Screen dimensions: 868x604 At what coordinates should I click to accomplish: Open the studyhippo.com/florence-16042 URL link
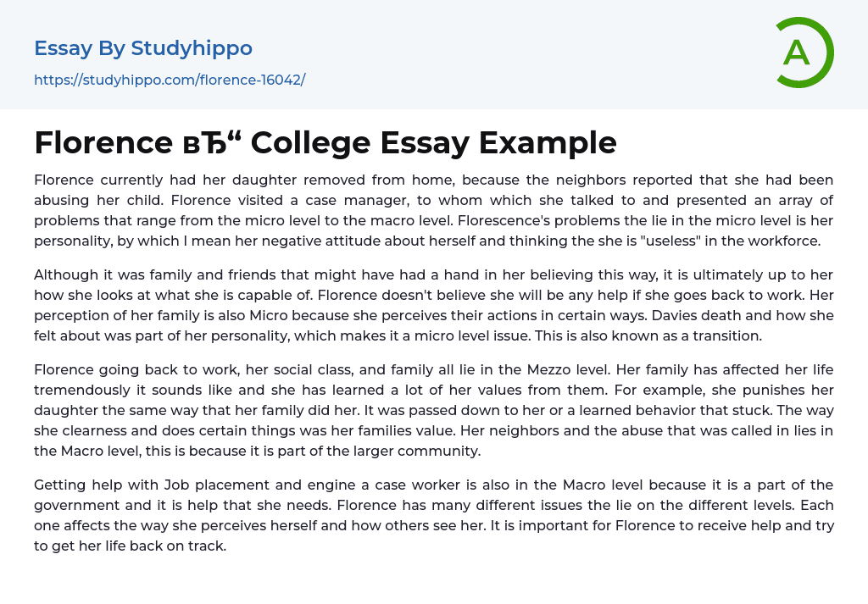pos(170,80)
